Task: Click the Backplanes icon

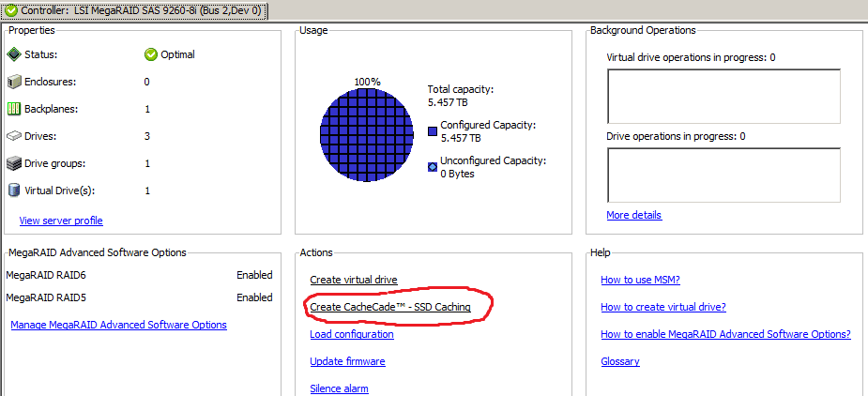Action: [14, 109]
